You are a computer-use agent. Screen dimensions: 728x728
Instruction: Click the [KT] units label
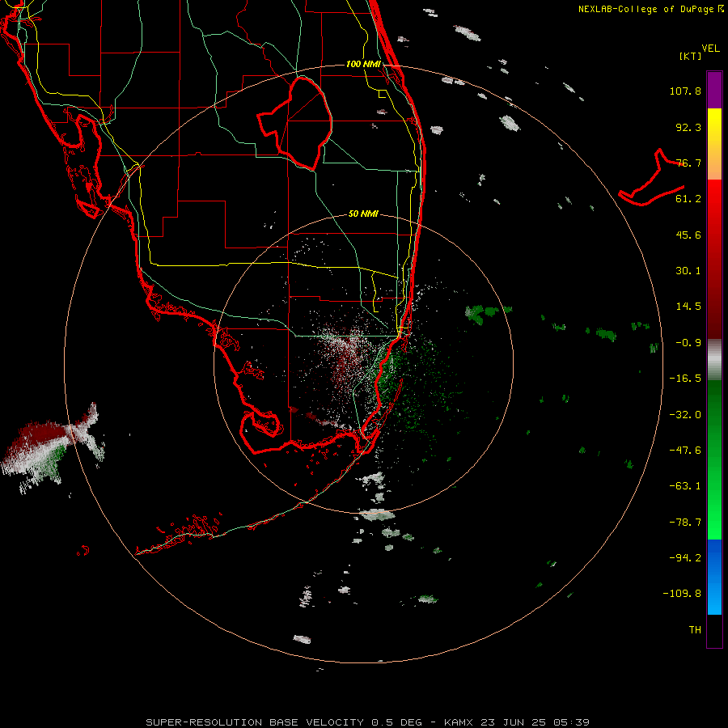pos(691,56)
